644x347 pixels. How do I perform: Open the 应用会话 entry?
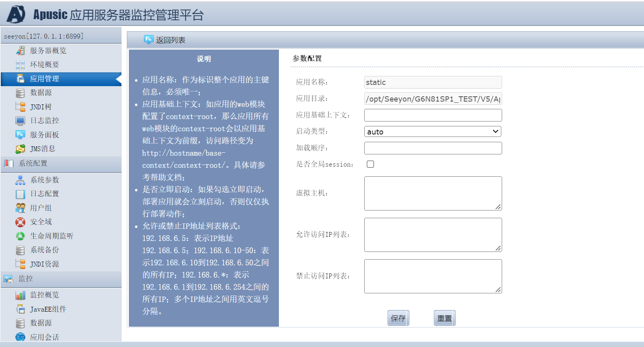click(x=44, y=337)
